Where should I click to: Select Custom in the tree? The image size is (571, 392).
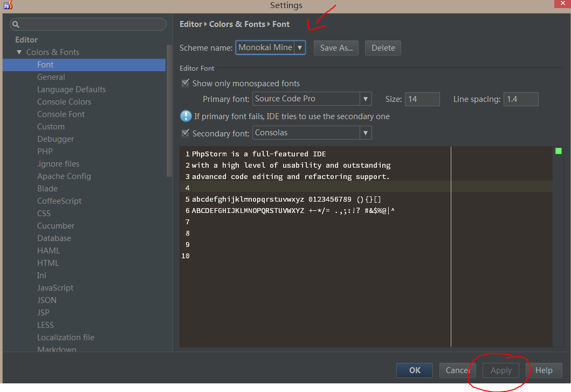pos(51,127)
